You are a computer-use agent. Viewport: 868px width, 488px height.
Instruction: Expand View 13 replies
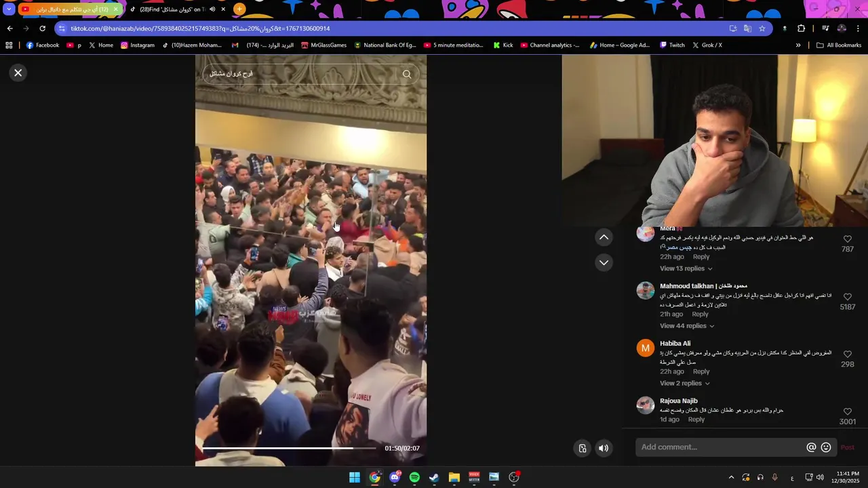(x=686, y=268)
